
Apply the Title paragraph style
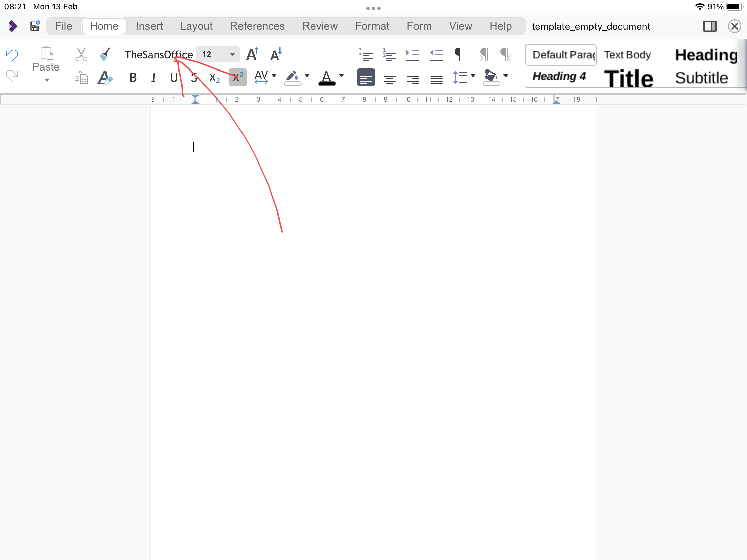(628, 78)
